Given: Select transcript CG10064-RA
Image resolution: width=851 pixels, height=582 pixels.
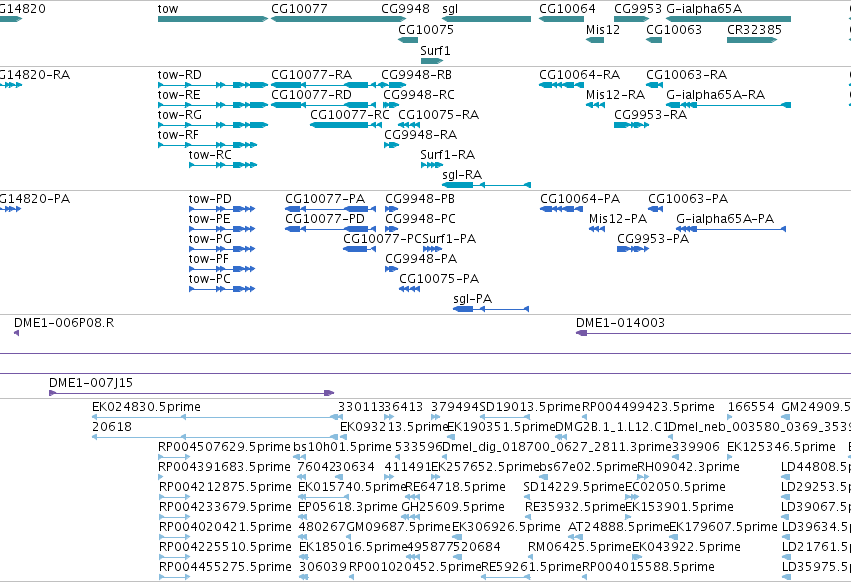Looking at the screenshot, I should (x=561, y=85).
